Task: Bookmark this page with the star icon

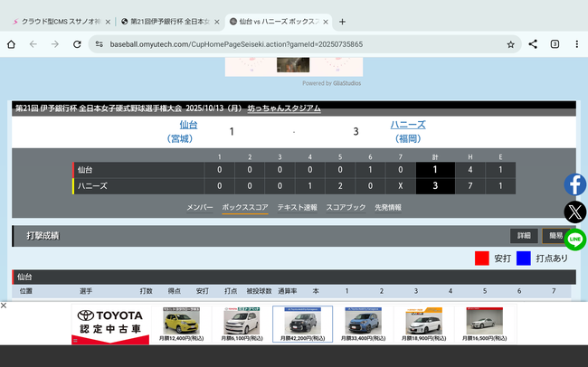Action: pos(510,43)
